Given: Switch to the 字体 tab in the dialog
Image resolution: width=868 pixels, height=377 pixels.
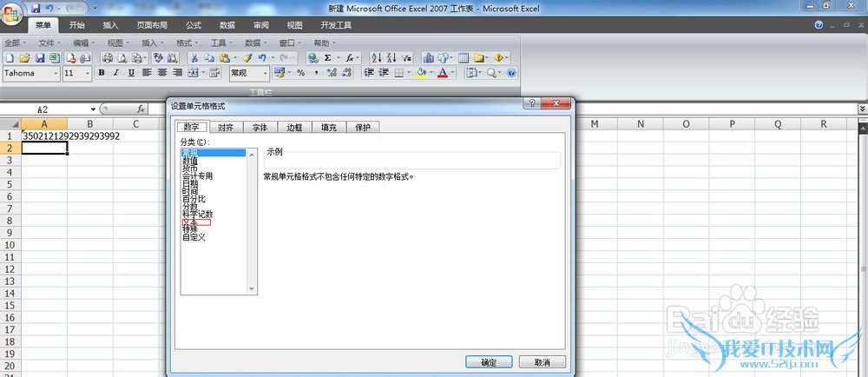Looking at the screenshot, I should tap(260, 128).
